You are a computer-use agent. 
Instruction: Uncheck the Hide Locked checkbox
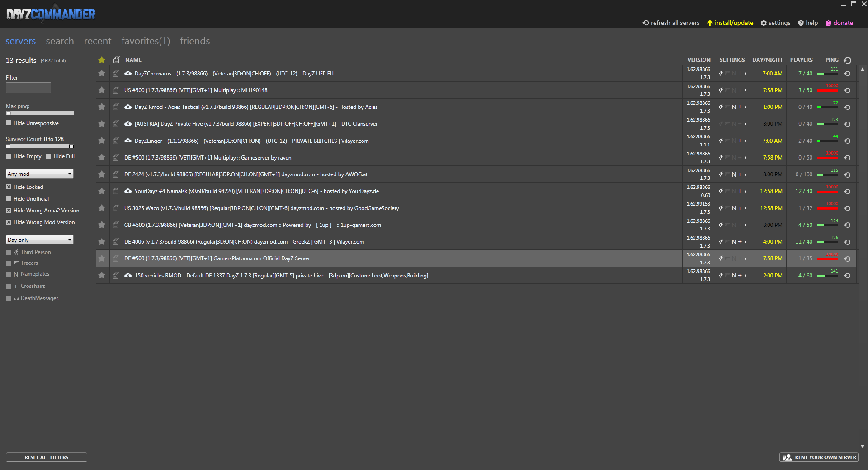pos(9,187)
